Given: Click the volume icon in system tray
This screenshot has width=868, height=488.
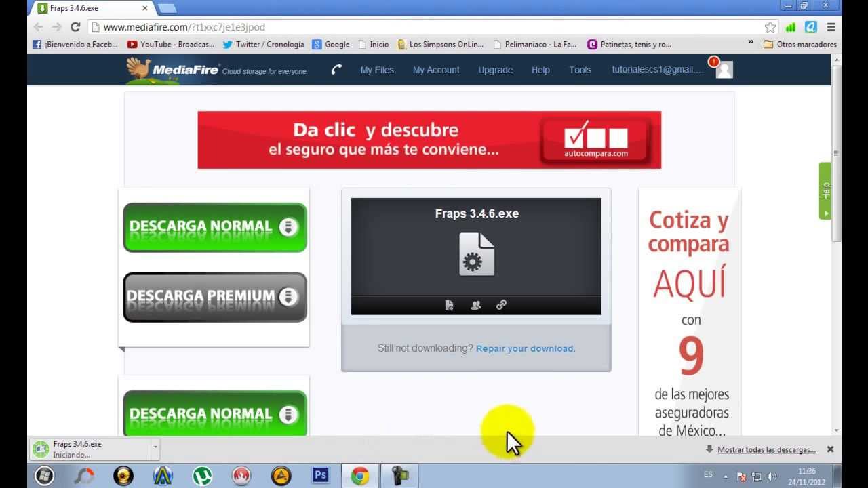Looking at the screenshot, I should click(x=772, y=476).
